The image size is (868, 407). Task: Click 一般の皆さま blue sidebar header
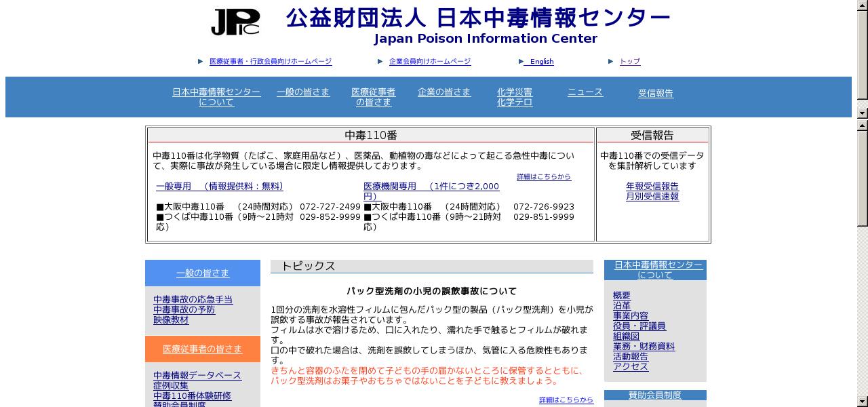203,273
